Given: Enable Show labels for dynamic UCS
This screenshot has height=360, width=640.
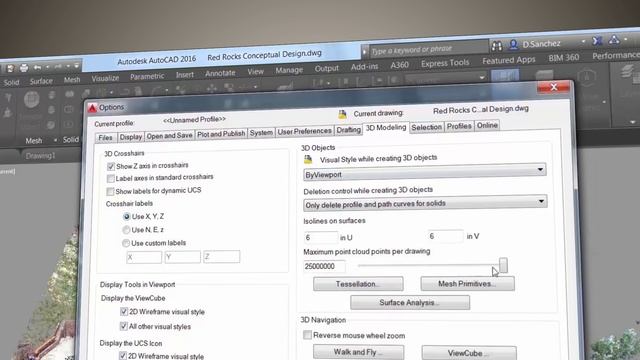Looking at the screenshot, I should pos(110,191).
